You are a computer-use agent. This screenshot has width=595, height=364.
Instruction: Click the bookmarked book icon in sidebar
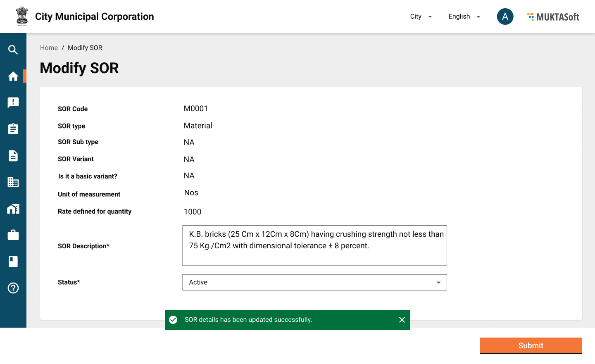[13, 262]
